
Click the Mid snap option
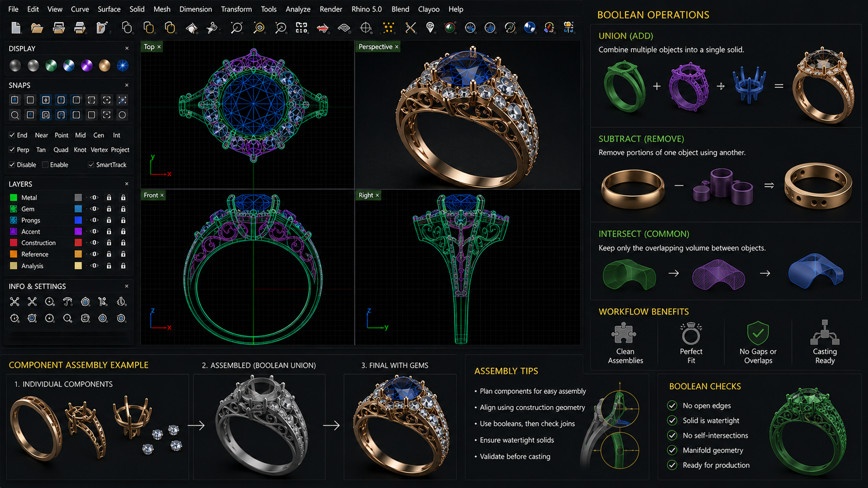tap(80, 136)
